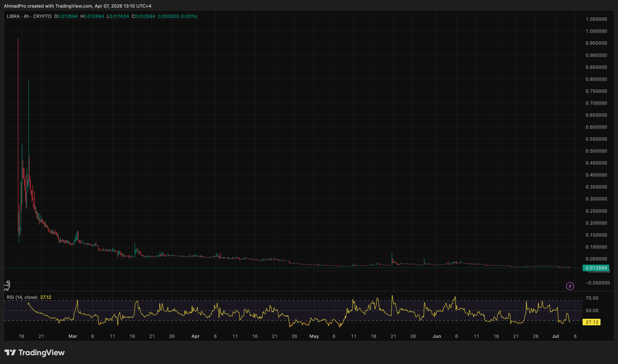Click the 0.500000 price axis label
Viewport: 618px width, 364px height.
click(x=596, y=151)
